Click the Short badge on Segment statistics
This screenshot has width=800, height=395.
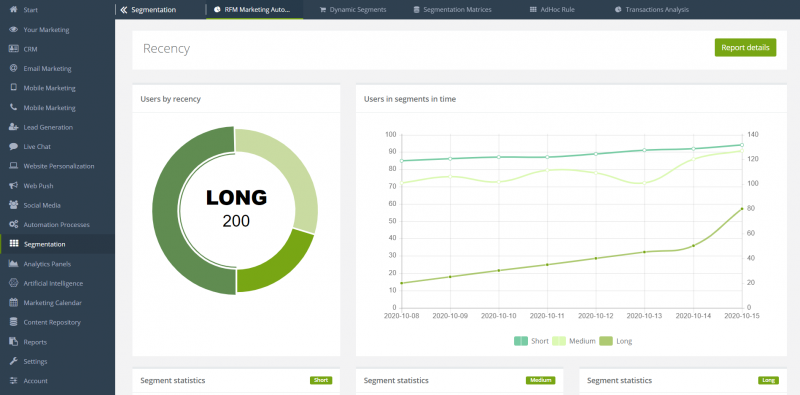(x=321, y=380)
